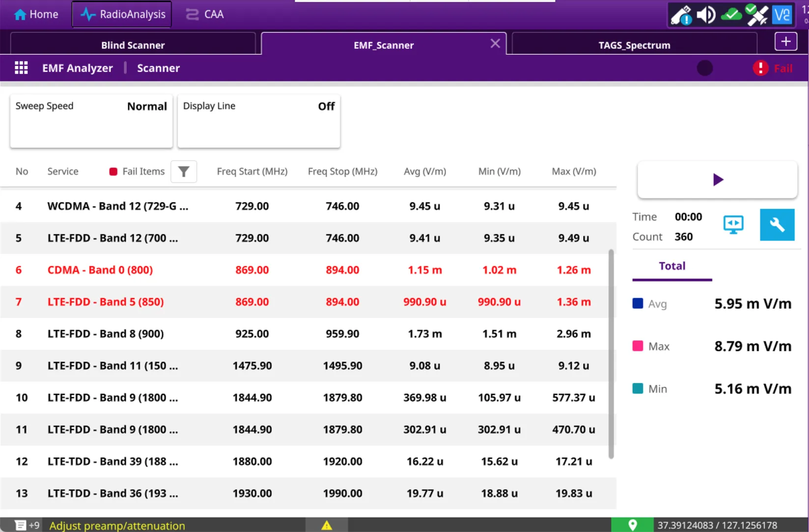Click the yellow warning triangle icon

[x=327, y=525]
